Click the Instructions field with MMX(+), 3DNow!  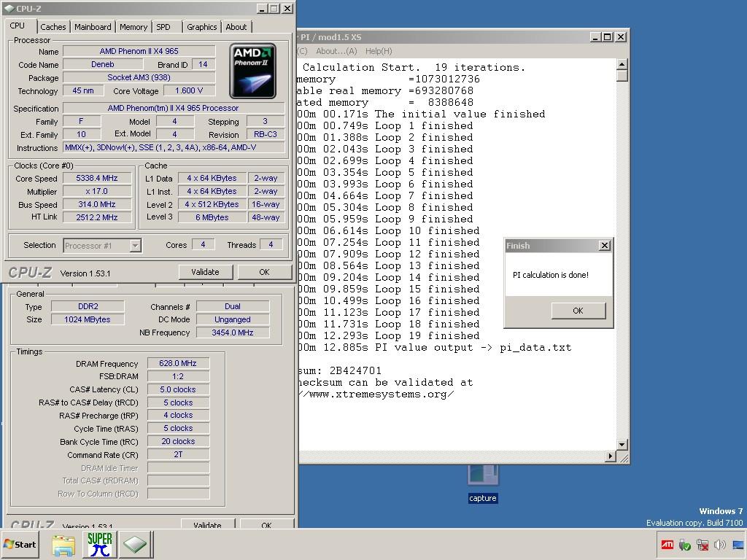pos(174,147)
